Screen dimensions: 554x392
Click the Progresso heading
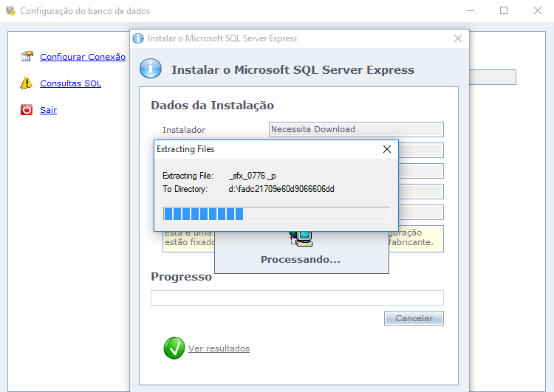pos(181,277)
